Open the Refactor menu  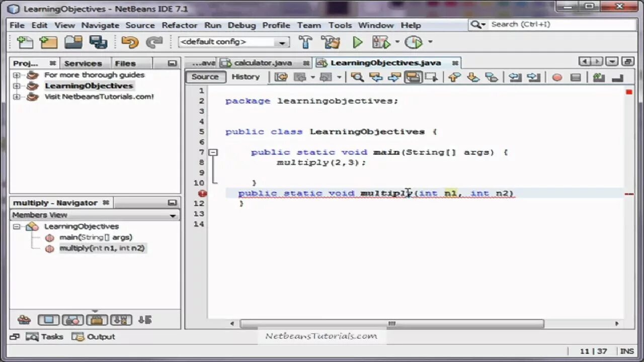point(179,25)
